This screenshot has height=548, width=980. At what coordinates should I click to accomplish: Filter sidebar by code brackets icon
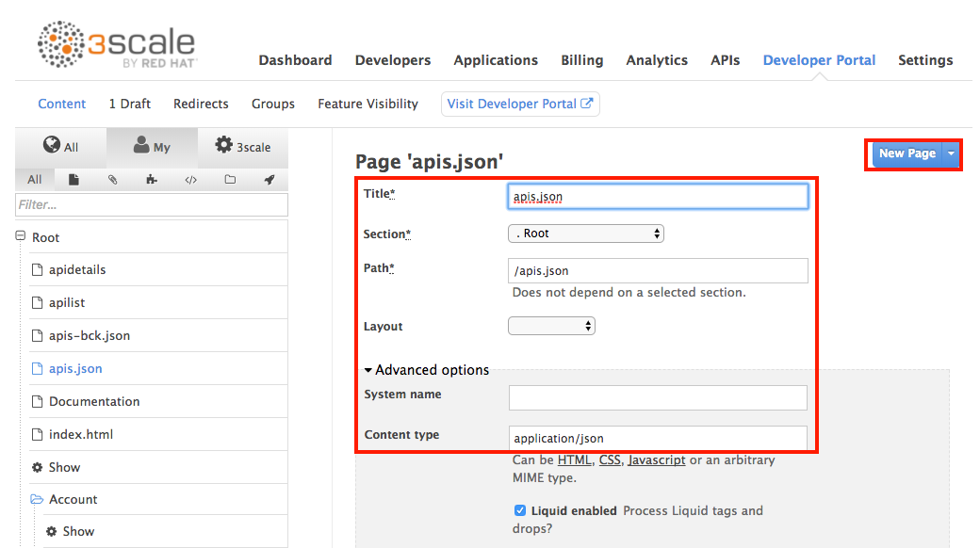190,180
